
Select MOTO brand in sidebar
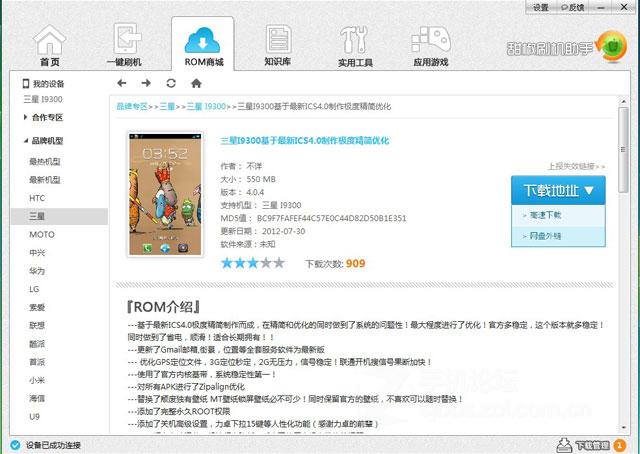click(42, 235)
